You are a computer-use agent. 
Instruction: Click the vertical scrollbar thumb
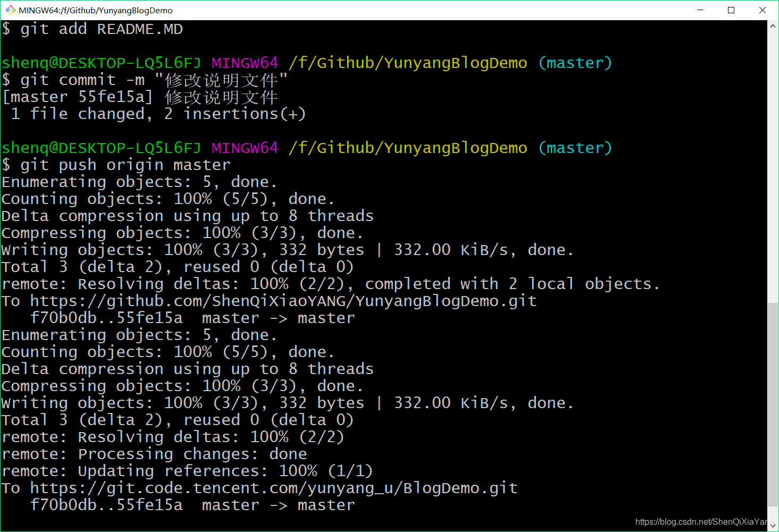pos(773,405)
